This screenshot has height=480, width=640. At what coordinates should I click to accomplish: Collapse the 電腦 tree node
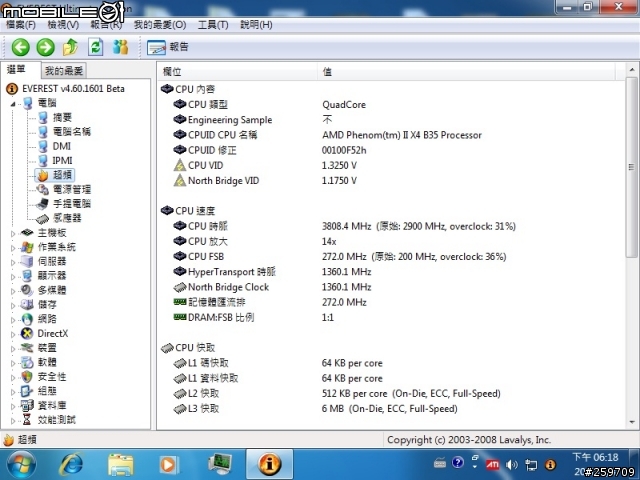[13, 104]
